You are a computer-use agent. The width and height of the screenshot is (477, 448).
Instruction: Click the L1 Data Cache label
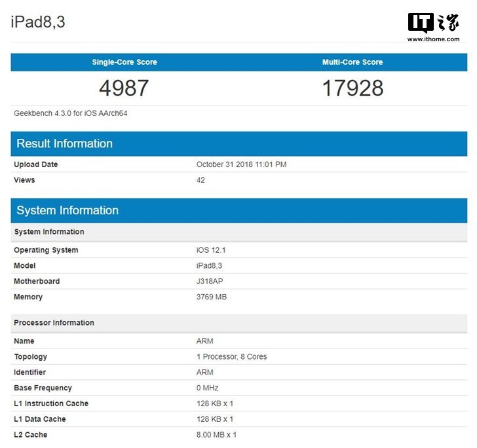point(40,419)
